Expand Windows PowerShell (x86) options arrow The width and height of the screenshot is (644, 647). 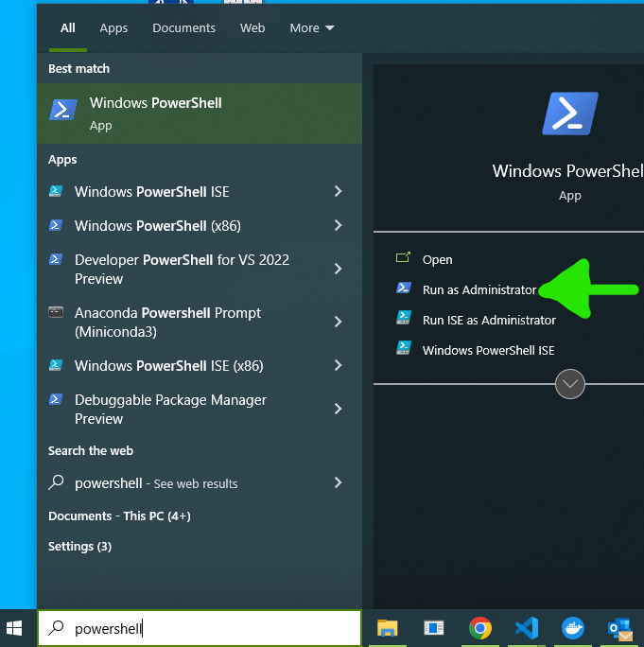coord(338,225)
